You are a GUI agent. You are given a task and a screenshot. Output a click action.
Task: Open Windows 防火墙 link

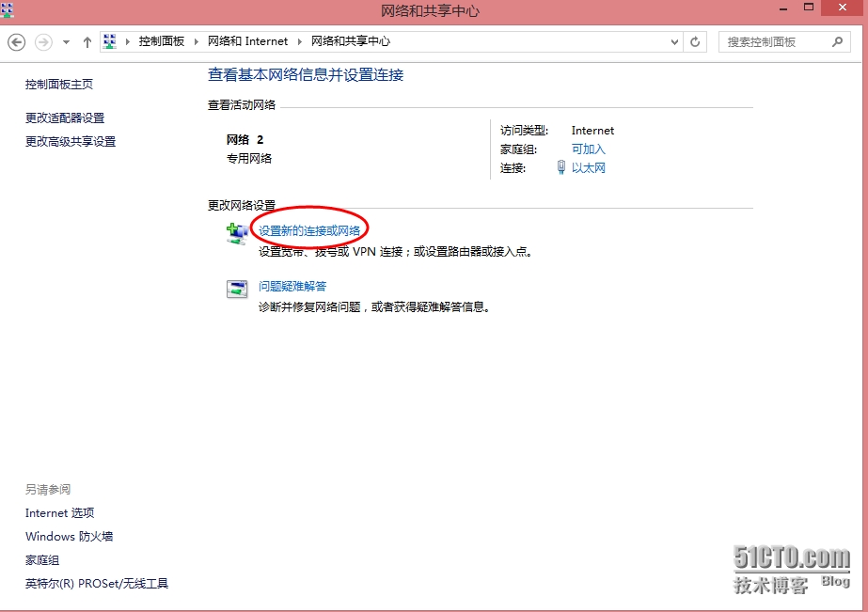point(70,536)
